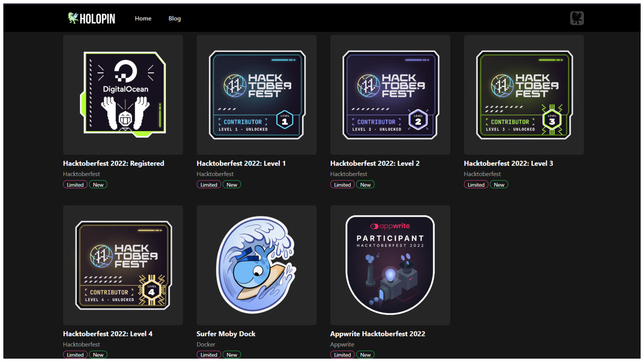Open the Hacktoberfest Level 4 badge image
The width and height of the screenshot is (644, 362).
click(x=123, y=265)
